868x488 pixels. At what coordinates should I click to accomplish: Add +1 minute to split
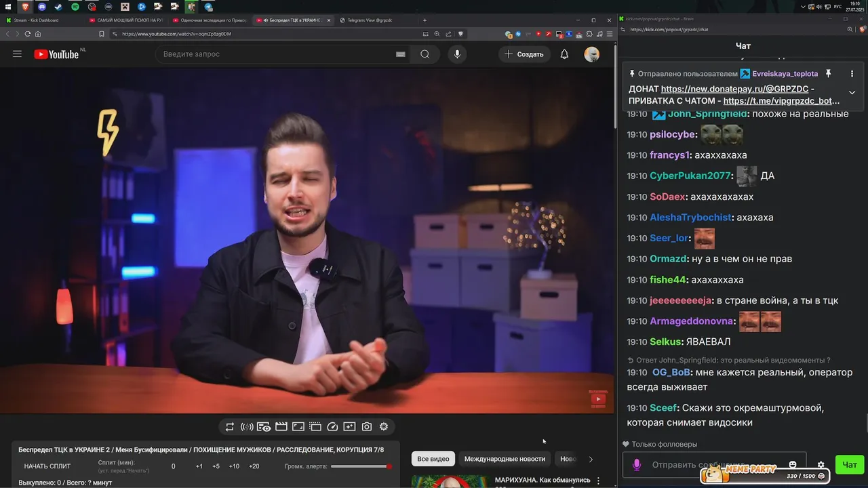[199, 466]
